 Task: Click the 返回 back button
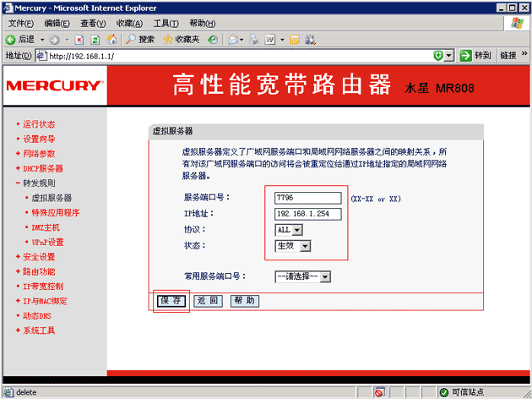tap(208, 301)
